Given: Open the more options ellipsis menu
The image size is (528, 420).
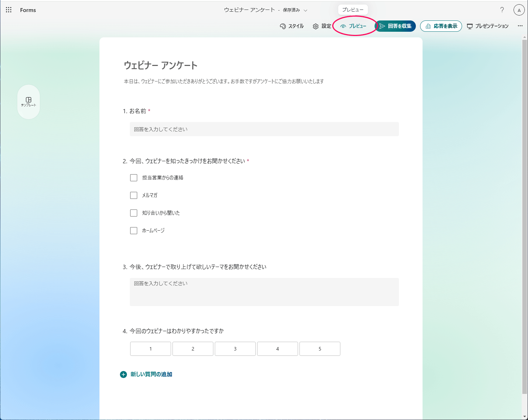Looking at the screenshot, I should (x=520, y=26).
